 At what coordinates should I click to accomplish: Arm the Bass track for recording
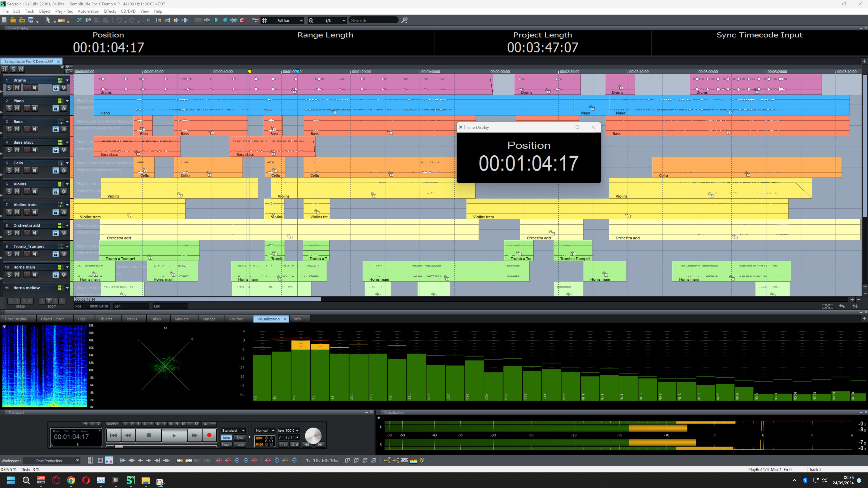[x=27, y=129]
